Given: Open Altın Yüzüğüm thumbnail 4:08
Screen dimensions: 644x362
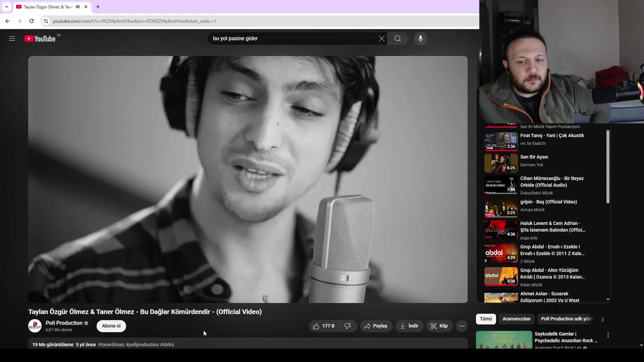Looking at the screenshot, I should coord(501,277).
